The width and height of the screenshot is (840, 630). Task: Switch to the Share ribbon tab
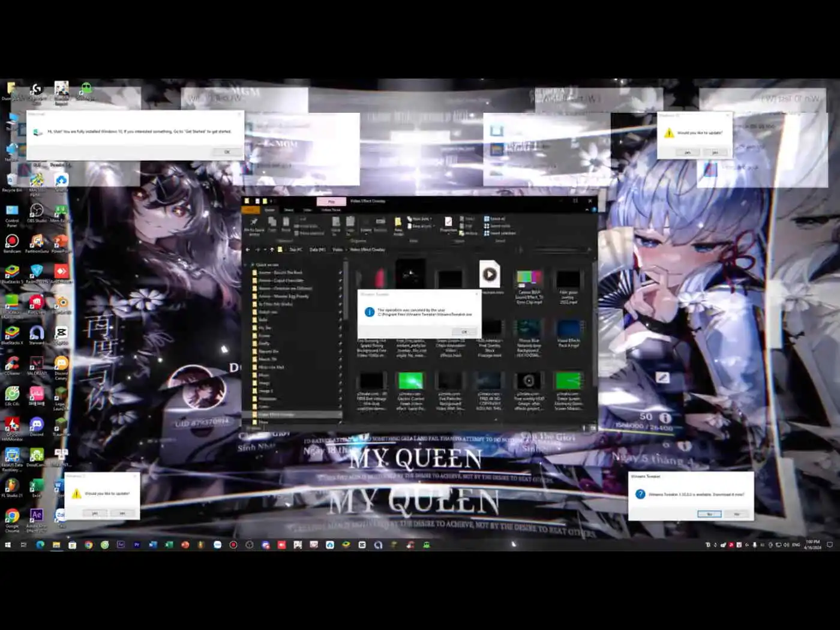289,210
